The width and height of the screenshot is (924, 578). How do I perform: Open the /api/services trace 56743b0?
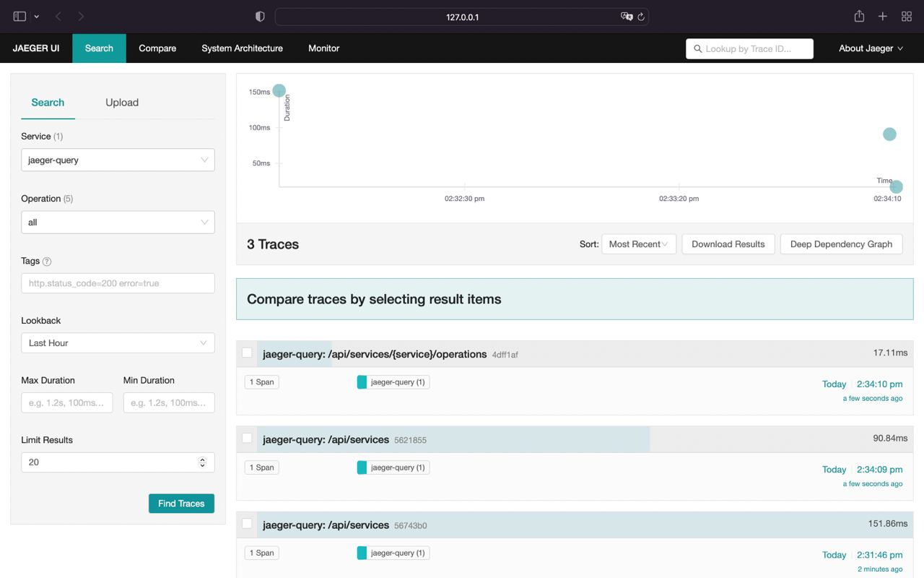click(x=326, y=525)
